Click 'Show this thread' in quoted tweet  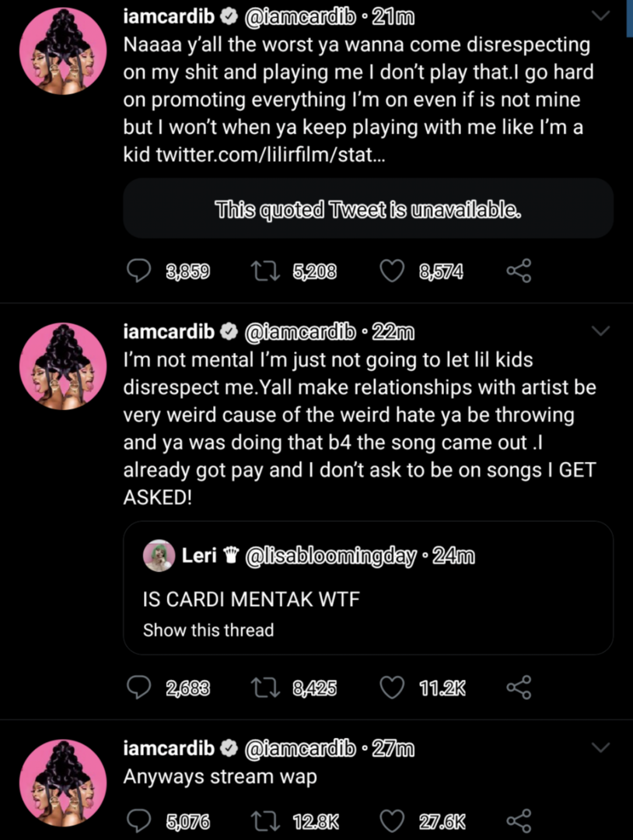pyautogui.click(x=208, y=629)
